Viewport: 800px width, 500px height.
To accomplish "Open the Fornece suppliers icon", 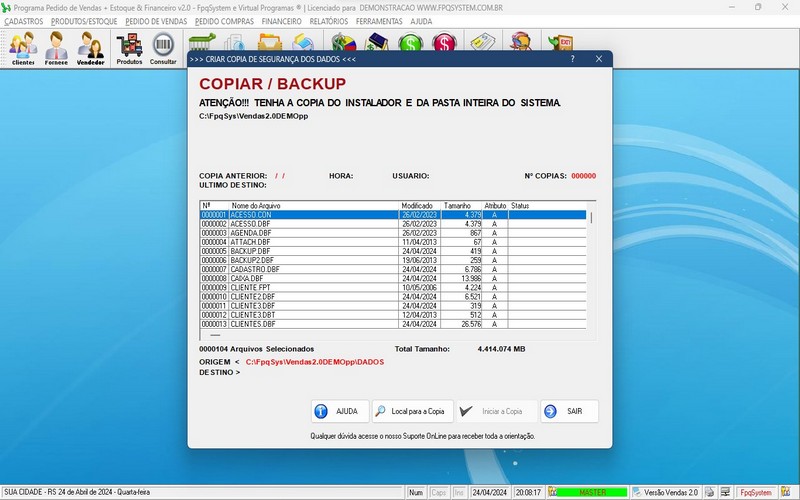I will coord(56,48).
